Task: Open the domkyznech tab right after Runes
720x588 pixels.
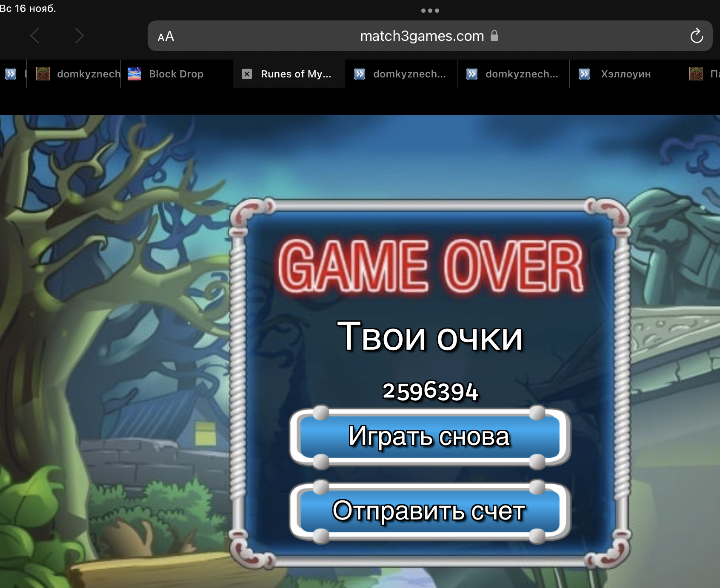Action: [x=401, y=74]
